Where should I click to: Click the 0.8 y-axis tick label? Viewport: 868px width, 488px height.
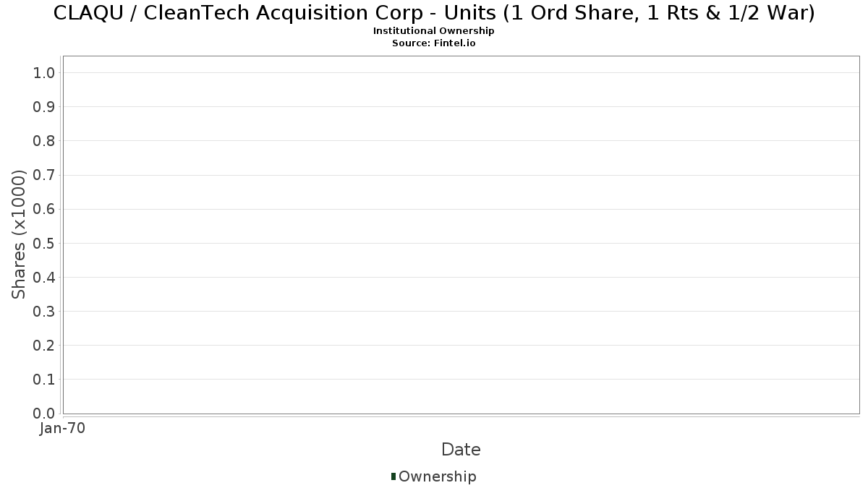coord(44,141)
